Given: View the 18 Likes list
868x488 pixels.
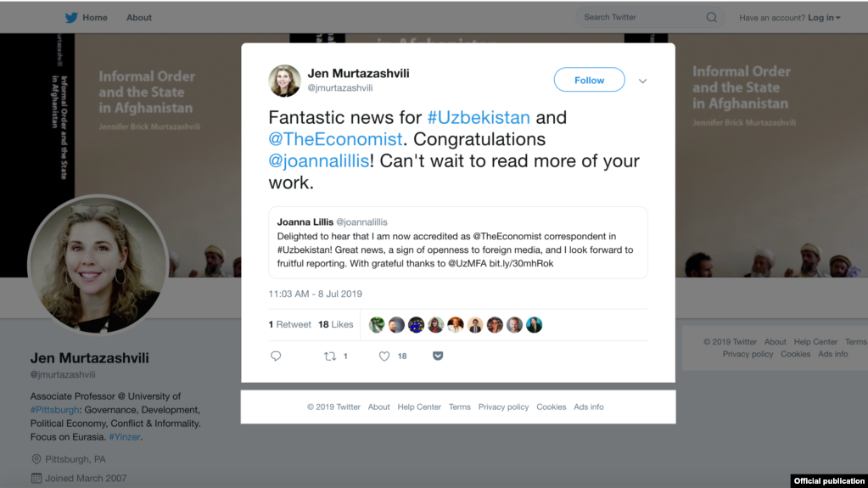Looking at the screenshot, I should tap(335, 324).
